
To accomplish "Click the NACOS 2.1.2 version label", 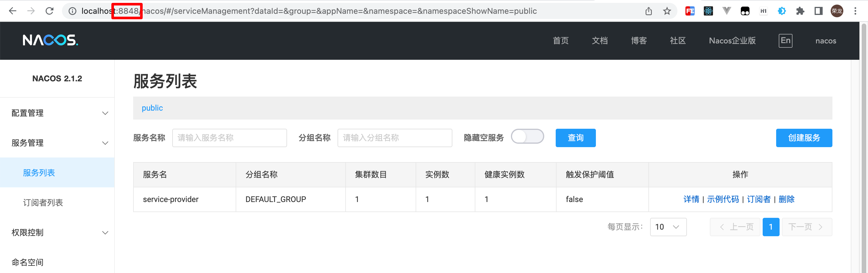I will [57, 79].
